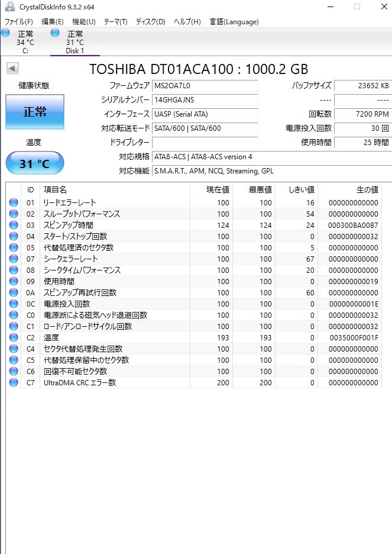The width and height of the screenshot is (392, 554).
Task: Select raw value 00000000001E
Action: coord(354,304)
